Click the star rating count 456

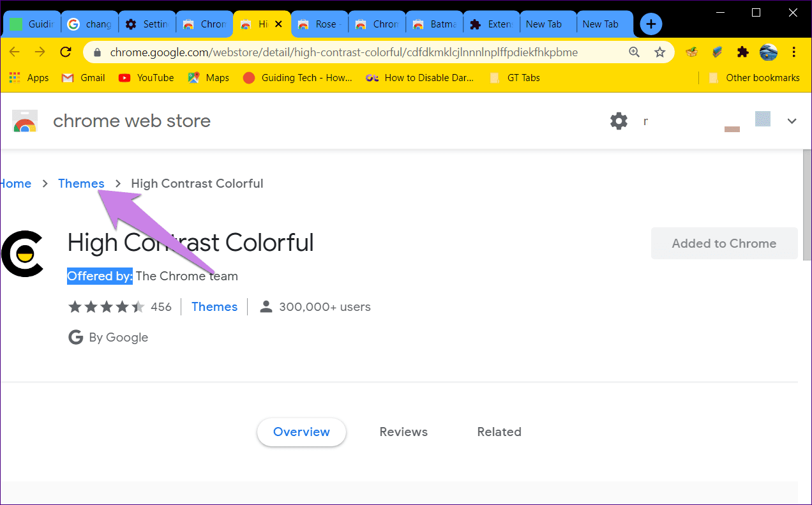click(x=161, y=307)
